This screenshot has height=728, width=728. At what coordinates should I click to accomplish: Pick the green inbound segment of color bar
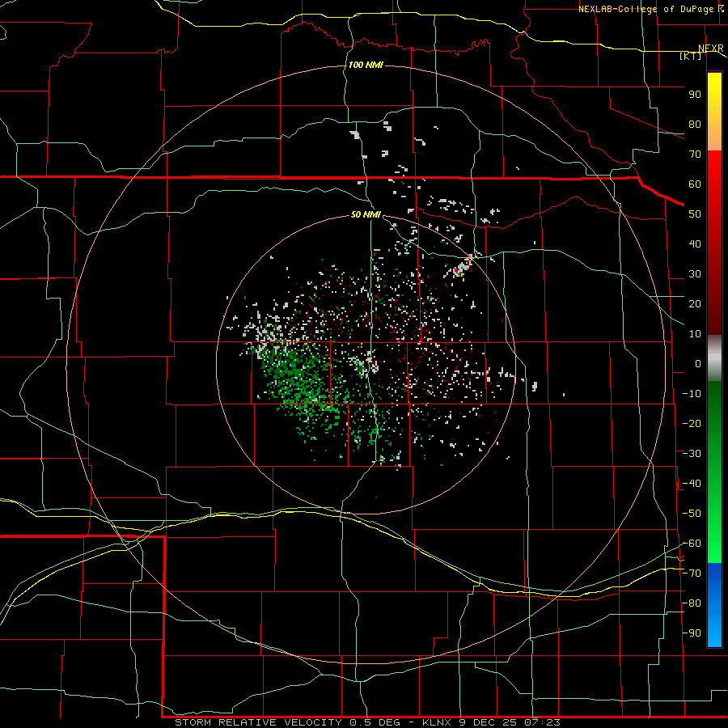click(714, 472)
